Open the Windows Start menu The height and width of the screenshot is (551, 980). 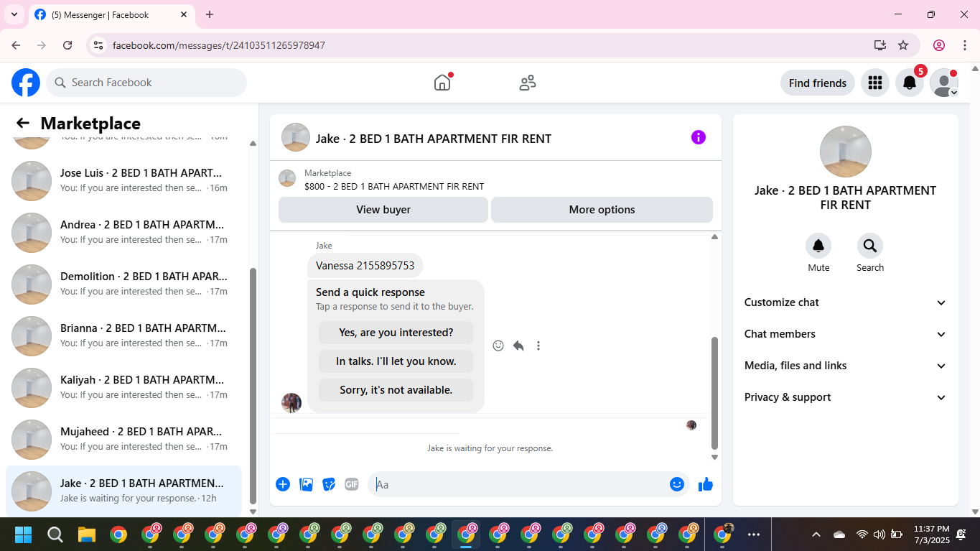coord(24,534)
